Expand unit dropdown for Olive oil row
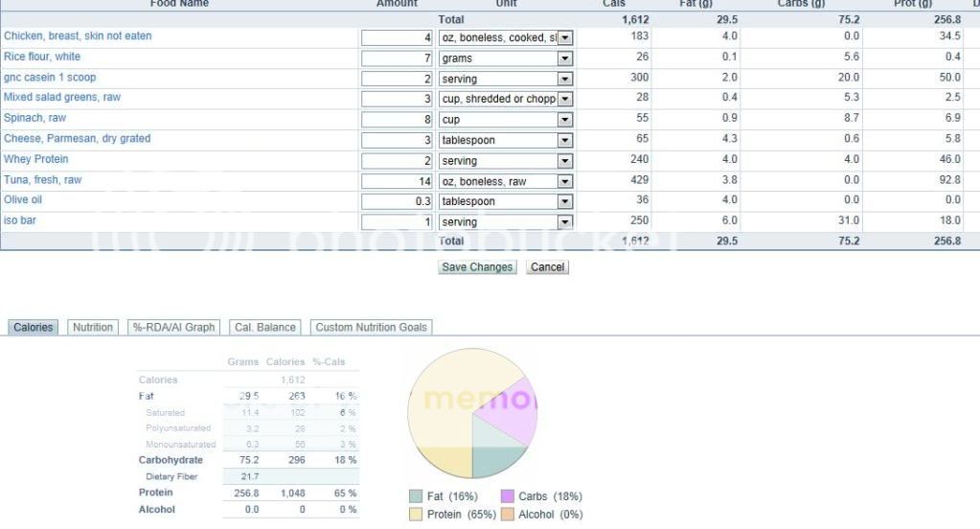The height and width of the screenshot is (529, 980). [x=565, y=202]
